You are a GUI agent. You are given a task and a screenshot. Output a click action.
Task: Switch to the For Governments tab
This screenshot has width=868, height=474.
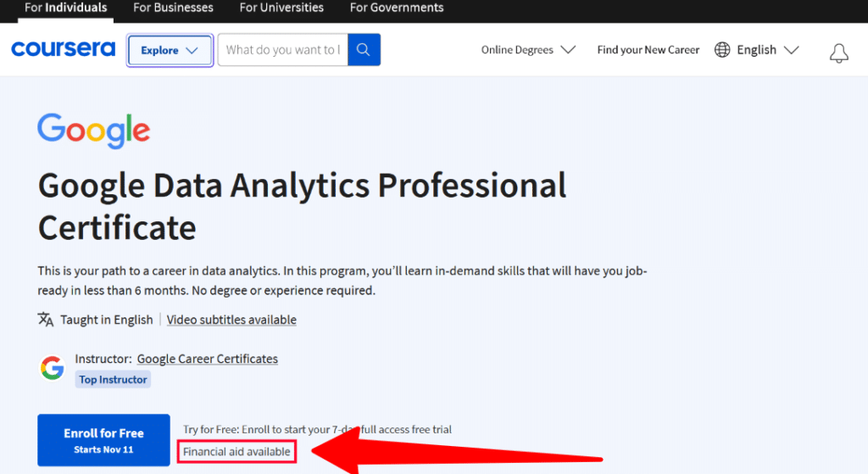(397, 8)
